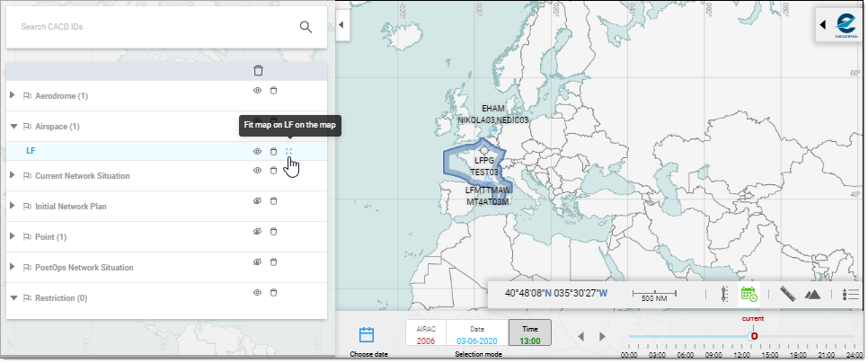Delete the Aerodrome layer with trash icon

click(274, 90)
